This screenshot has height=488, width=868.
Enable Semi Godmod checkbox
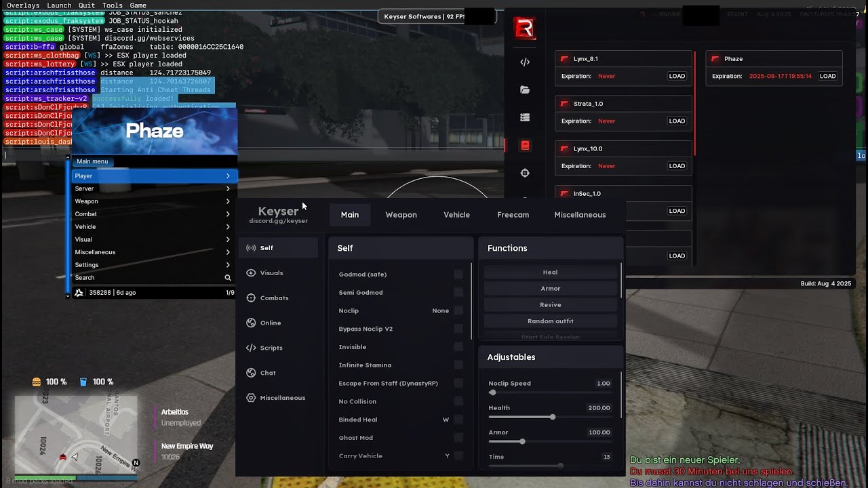tap(458, 293)
